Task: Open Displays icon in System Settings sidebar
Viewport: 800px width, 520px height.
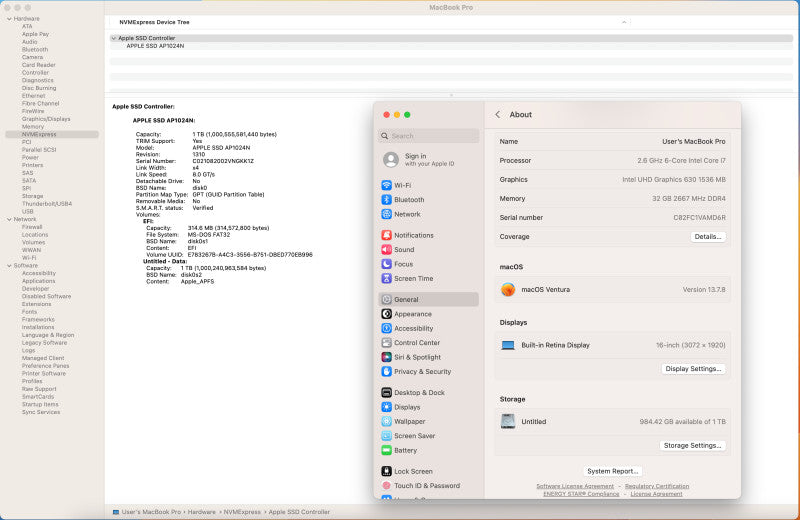Action: point(386,407)
